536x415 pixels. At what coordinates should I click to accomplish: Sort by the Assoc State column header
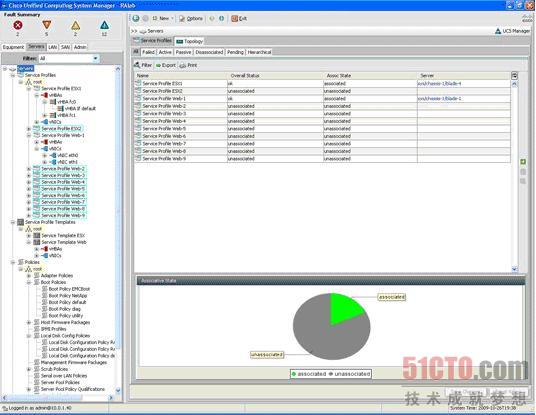click(x=370, y=76)
